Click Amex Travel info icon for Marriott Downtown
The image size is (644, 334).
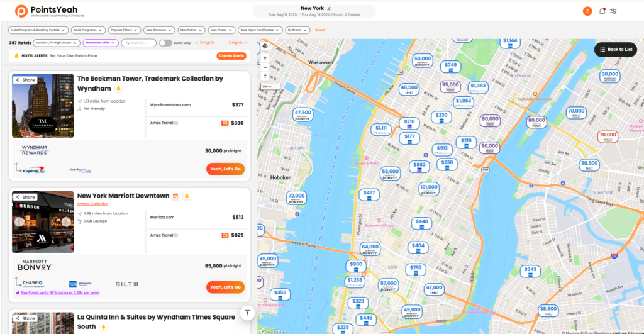tap(176, 235)
